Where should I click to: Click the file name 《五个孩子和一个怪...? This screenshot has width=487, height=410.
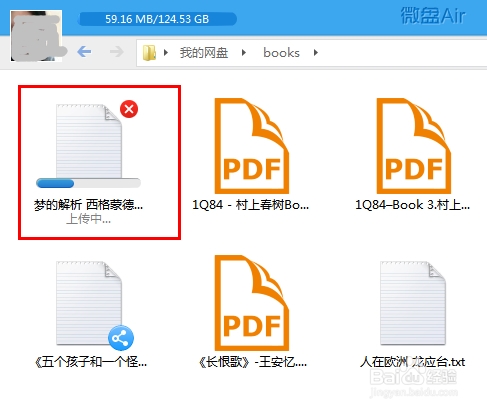pos(91,362)
